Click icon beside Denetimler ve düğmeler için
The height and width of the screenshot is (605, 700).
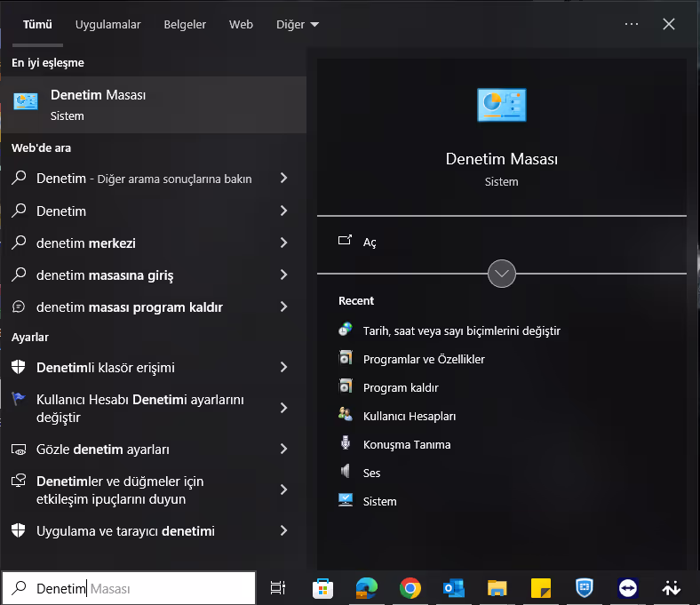19,481
